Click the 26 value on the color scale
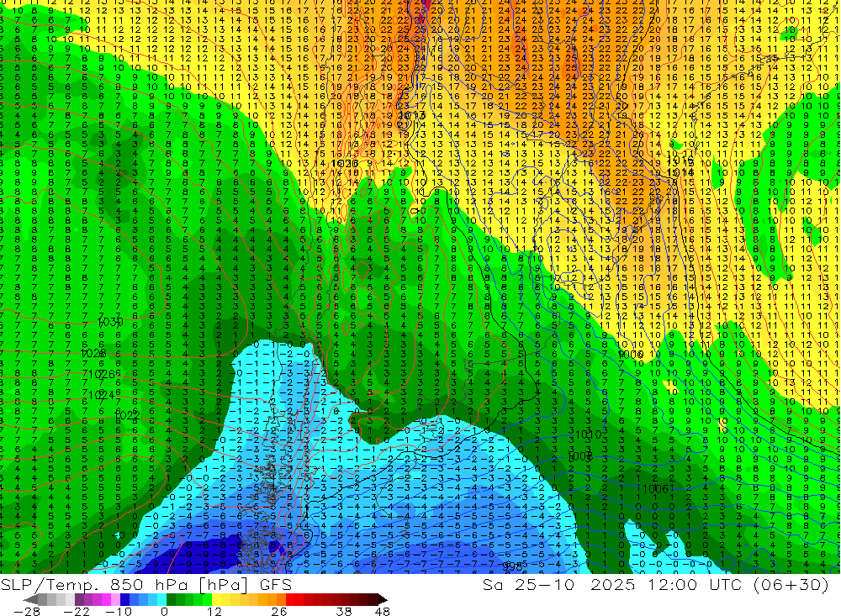This screenshot has height=616, width=841. point(279,611)
